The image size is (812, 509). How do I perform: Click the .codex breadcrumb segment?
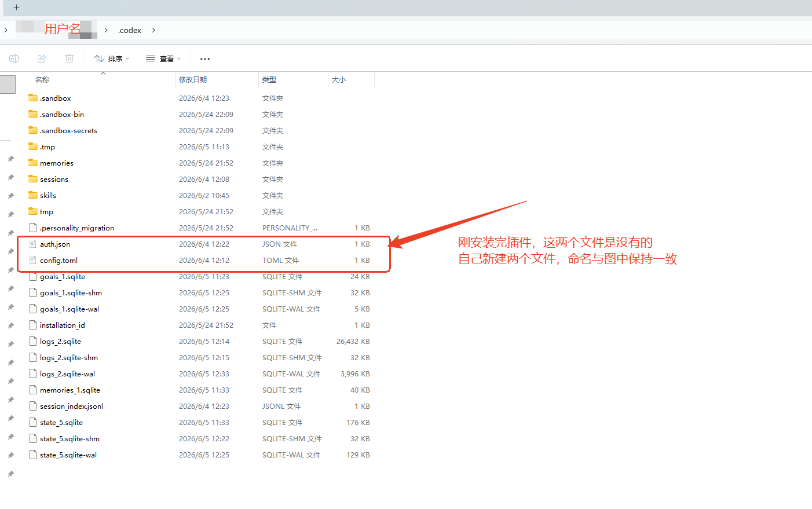point(130,30)
